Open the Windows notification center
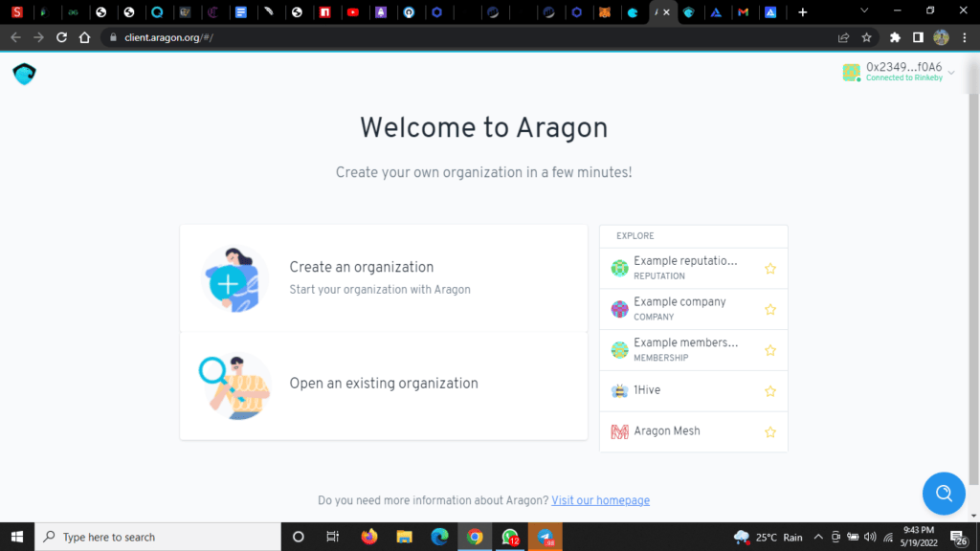Viewport: 980px width, 551px height. [958, 537]
